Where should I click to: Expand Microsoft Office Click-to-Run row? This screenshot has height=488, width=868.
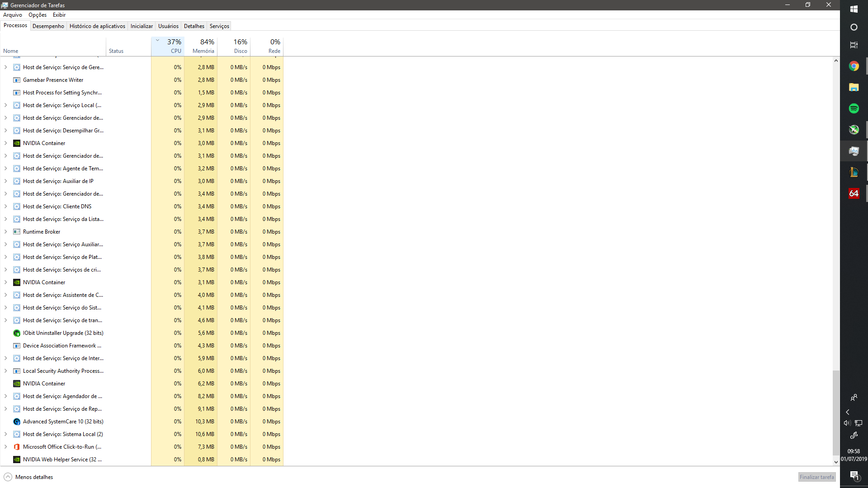[x=5, y=447]
